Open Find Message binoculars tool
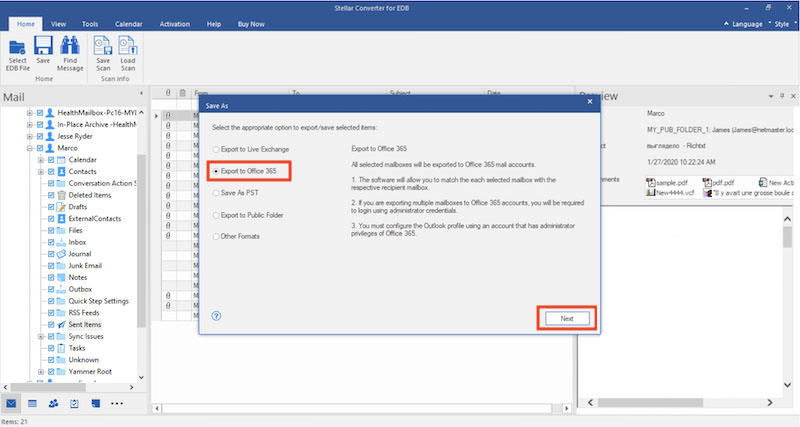Screen dimensions: 800x427 point(70,54)
